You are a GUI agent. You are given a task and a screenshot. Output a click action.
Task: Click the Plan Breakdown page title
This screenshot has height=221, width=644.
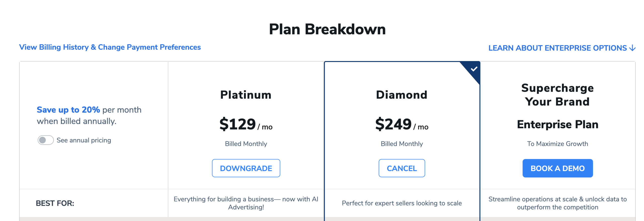(x=327, y=29)
